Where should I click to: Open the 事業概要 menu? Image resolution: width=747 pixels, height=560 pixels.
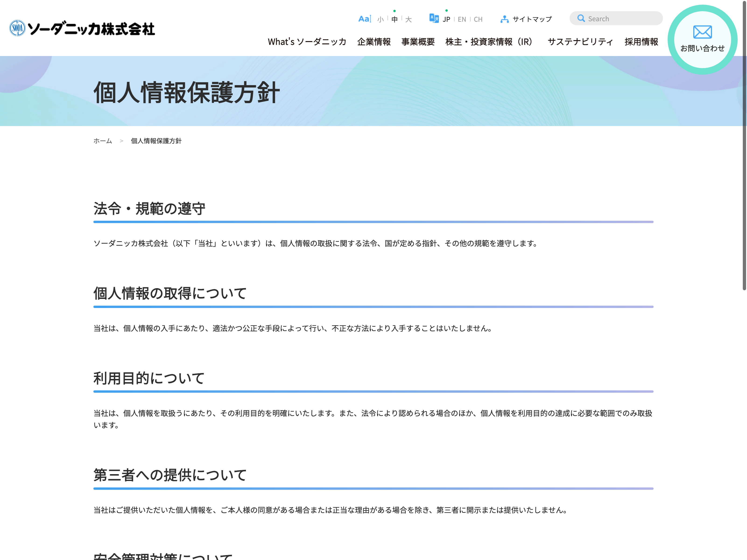point(418,42)
